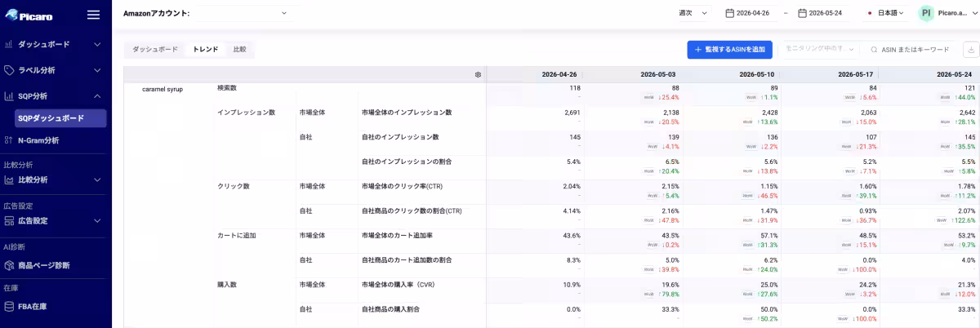Click the 商品ページ診断 box icon

(9, 265)
